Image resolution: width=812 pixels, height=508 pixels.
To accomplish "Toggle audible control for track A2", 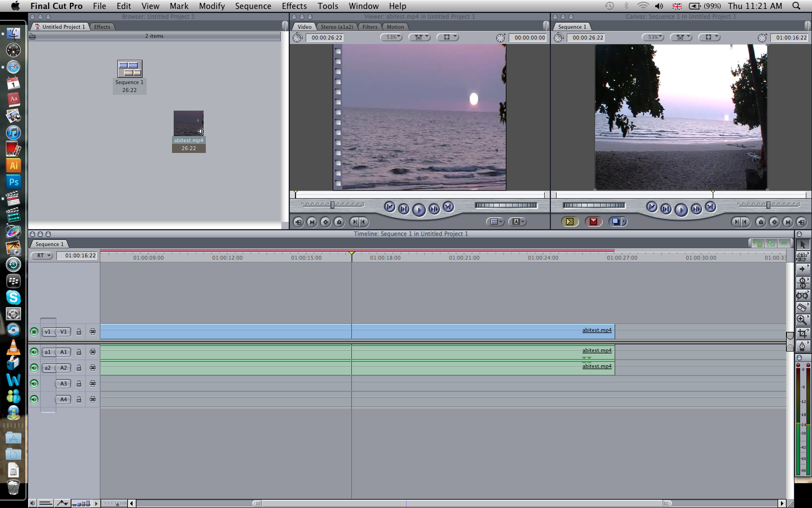I will [x=34, y=368].
